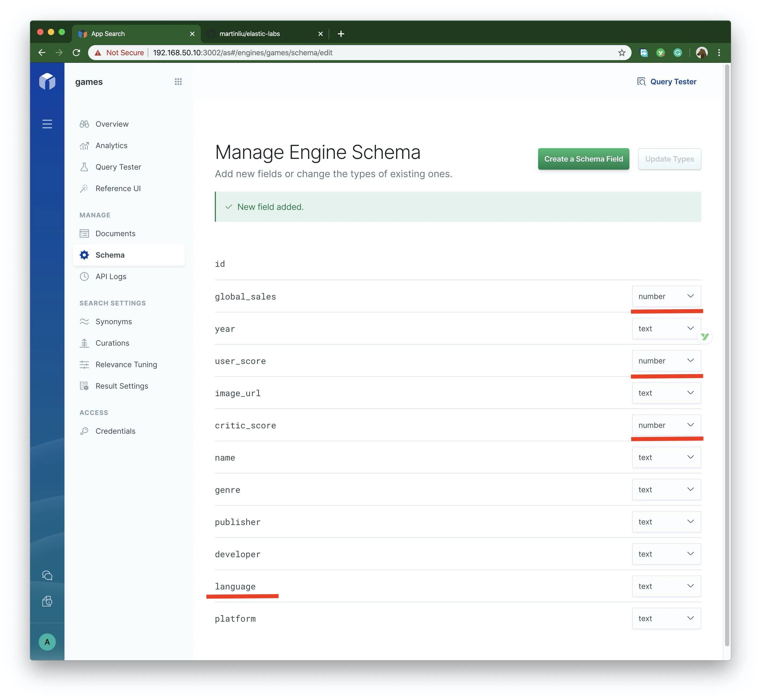761x700 pixels.
Task: Click the chat feedback icon in the sidebar
Action: pos(47,575)
